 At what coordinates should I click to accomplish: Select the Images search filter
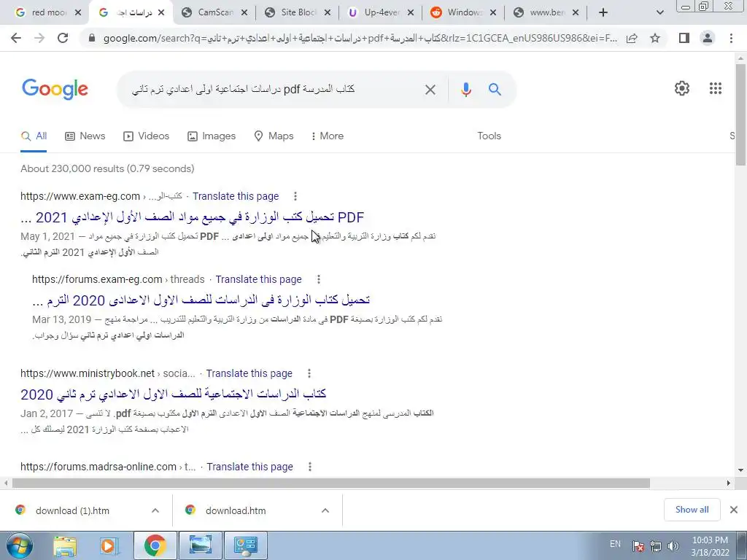click(x=212, y=136)
